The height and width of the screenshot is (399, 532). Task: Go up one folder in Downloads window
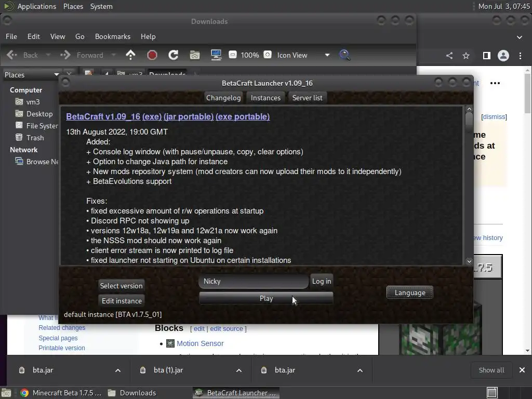(x=130, y=55)
